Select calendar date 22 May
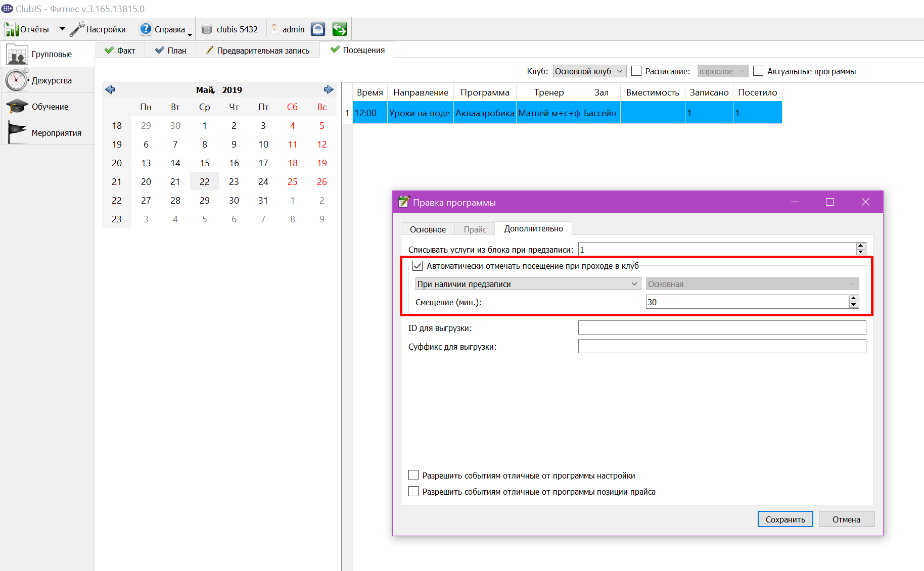The height and width of the screenshot is (571, 924). [205, 181]
